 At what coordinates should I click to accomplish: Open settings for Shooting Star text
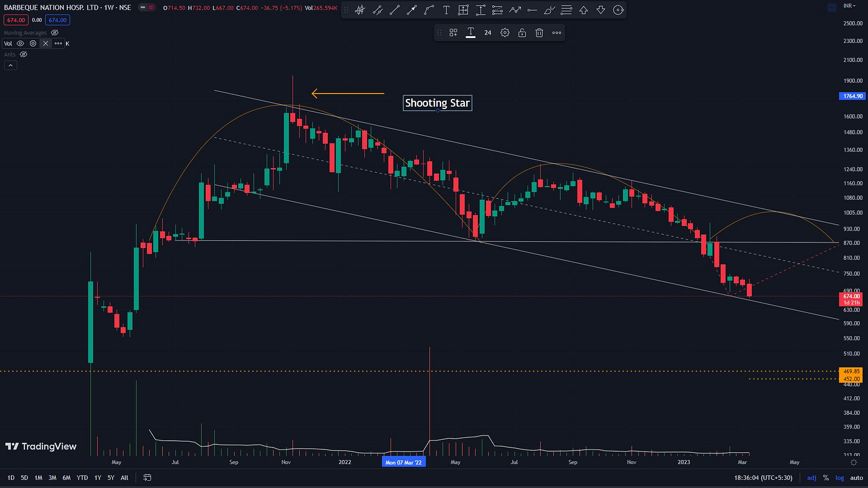505,33
